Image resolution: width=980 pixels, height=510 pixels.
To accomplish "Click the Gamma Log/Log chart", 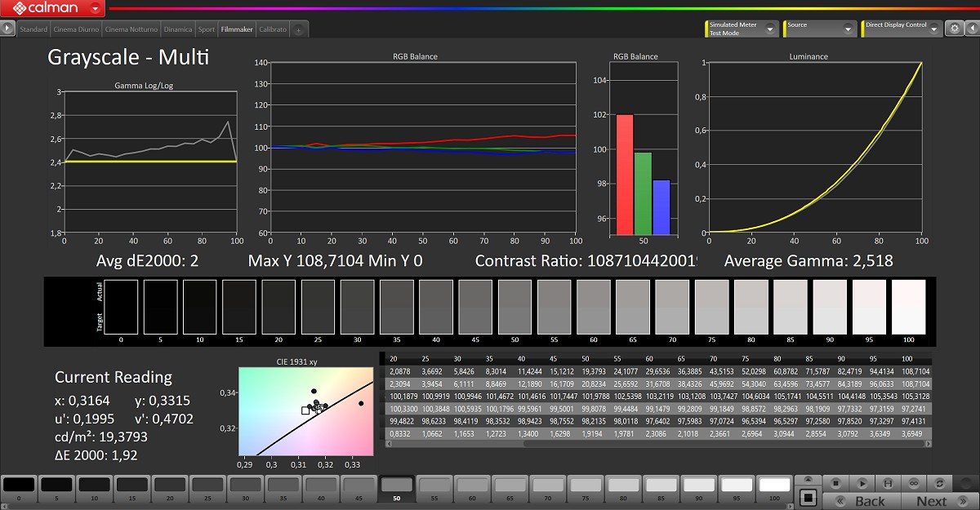I will coord(150,162).
